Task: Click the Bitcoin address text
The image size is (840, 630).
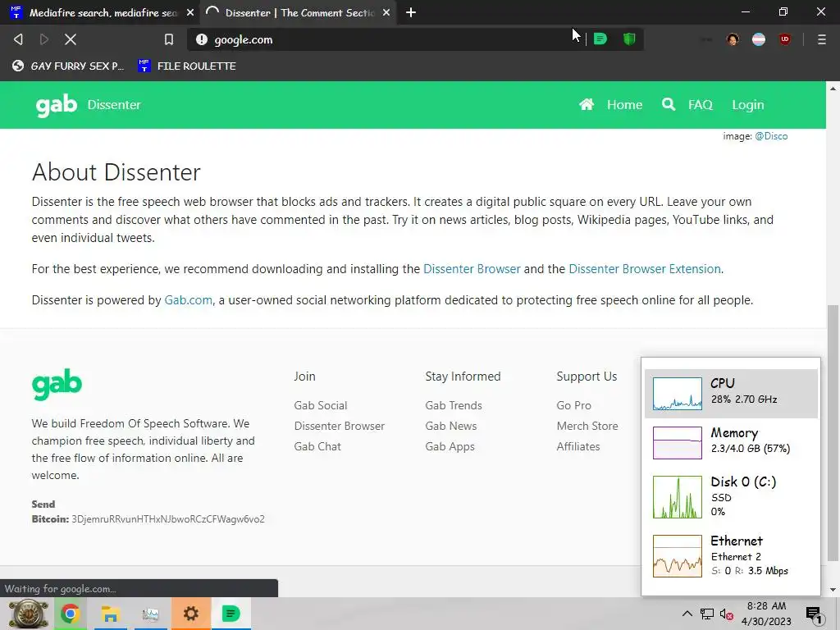Action: 167,519
